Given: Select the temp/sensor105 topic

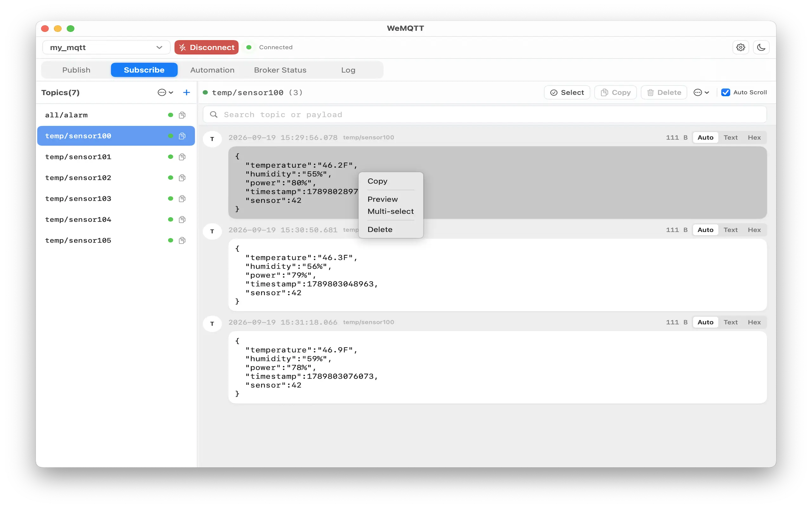Looking at the screenshot, I should pyautogui.click(x=116, y=241).
